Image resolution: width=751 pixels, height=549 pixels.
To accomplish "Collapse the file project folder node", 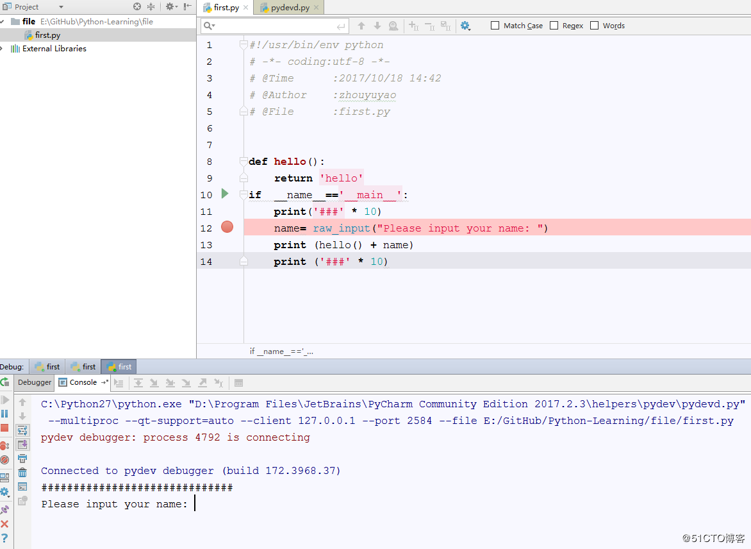I will (2, 22).
